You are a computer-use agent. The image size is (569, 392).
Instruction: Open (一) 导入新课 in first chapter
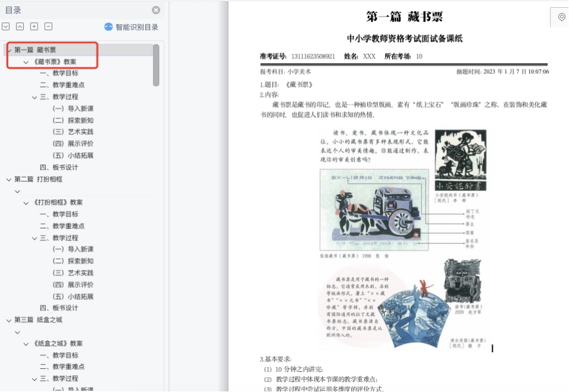(73, 108)
